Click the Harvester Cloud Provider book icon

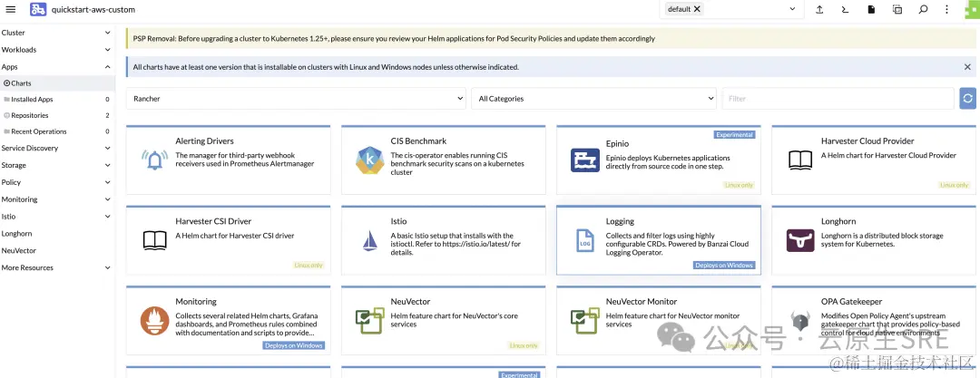[800, 160]
